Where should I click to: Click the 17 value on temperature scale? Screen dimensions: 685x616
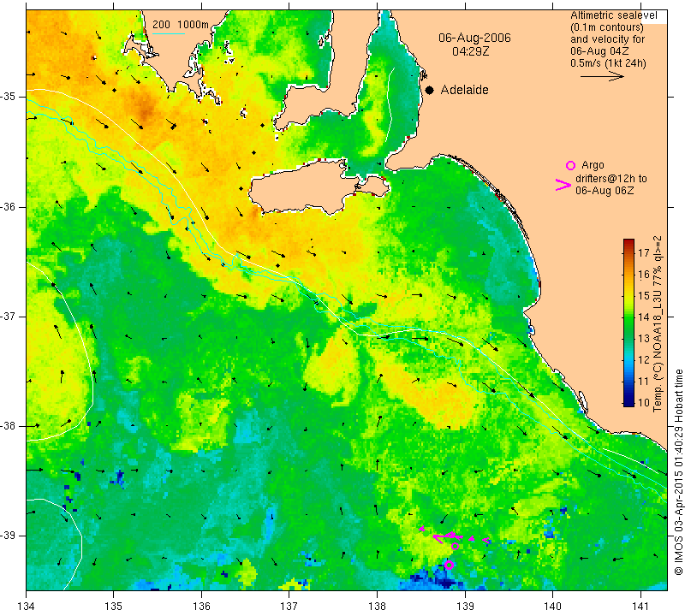click(644, 252)
